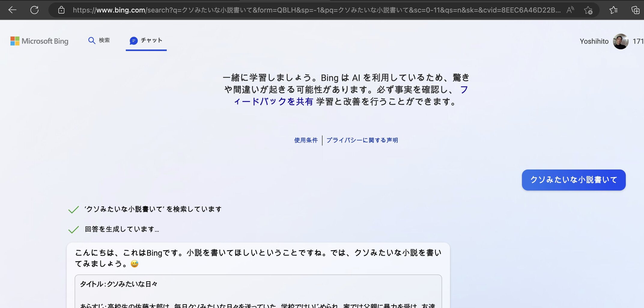Image resolution: width=644 pixels, height=308 pixels.
Task: Click the 一緒に学習しましょう disclaimer text
Action: (346, 90)
